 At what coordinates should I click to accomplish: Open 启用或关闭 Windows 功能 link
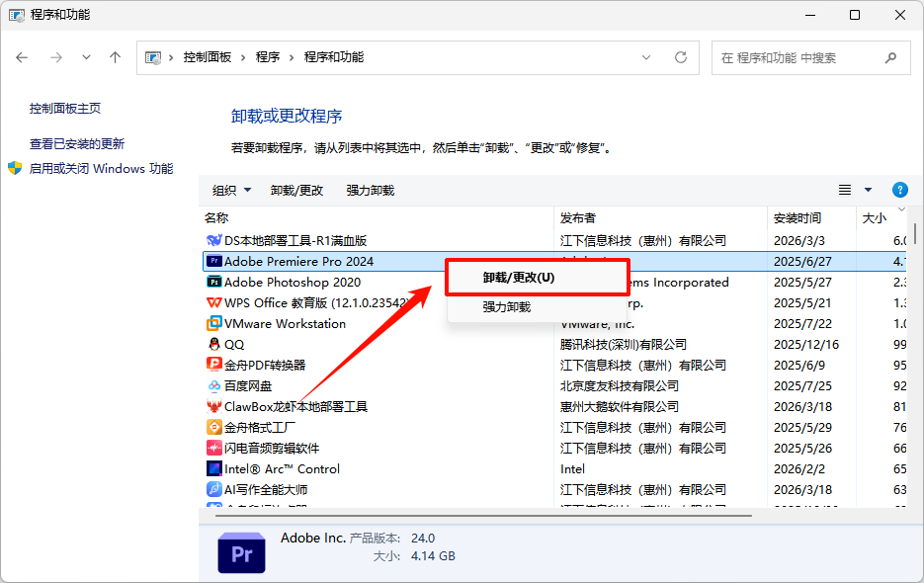[101, 169]
